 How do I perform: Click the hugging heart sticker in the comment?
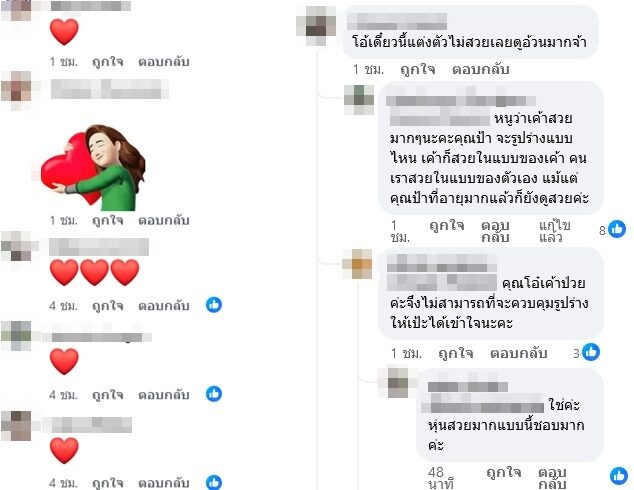point(93,167)
